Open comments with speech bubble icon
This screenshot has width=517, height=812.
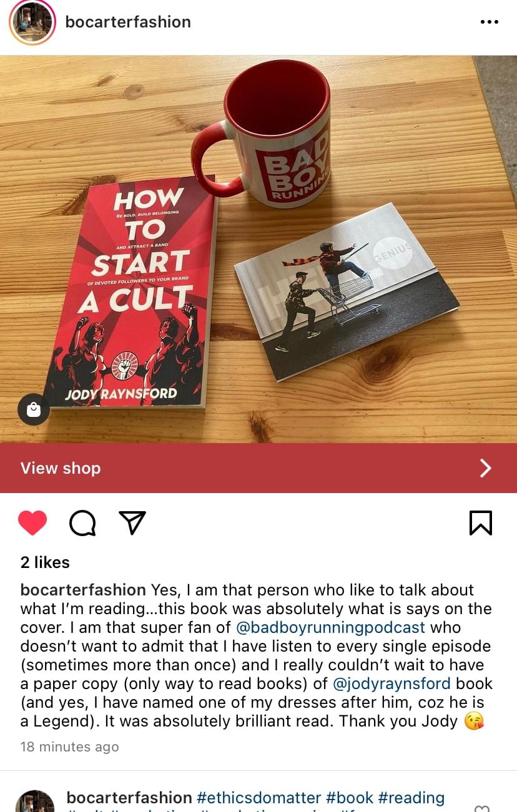click(x=82, y=523)
